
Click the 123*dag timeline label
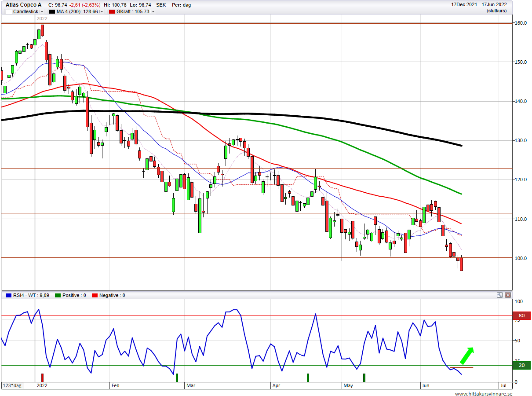[x=12, y=385]
